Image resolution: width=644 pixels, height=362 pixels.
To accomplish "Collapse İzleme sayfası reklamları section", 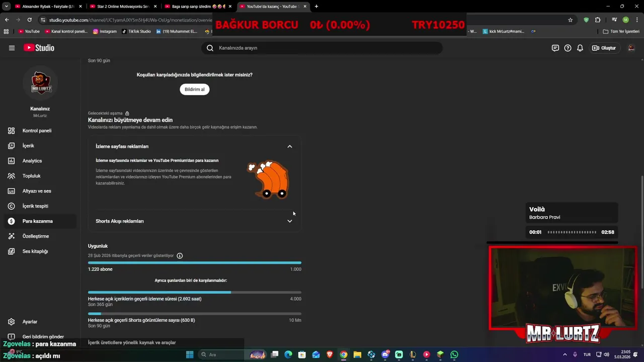I will click(290, 146).
